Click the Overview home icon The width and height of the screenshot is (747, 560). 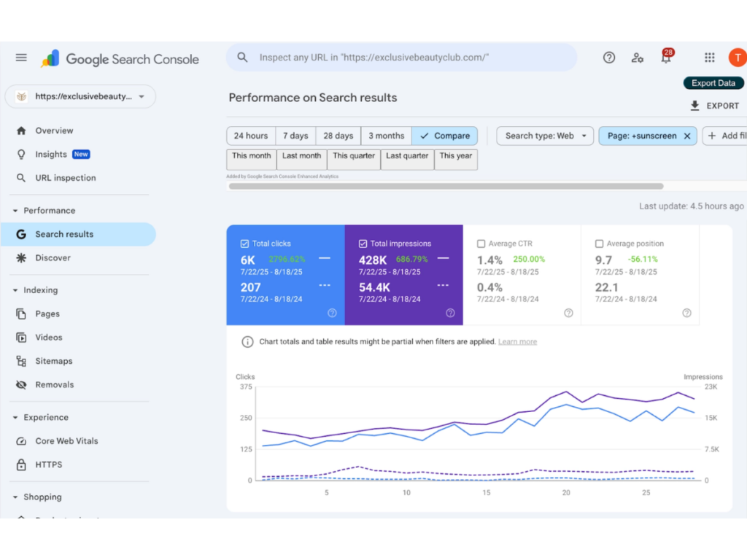coord(21,131)
